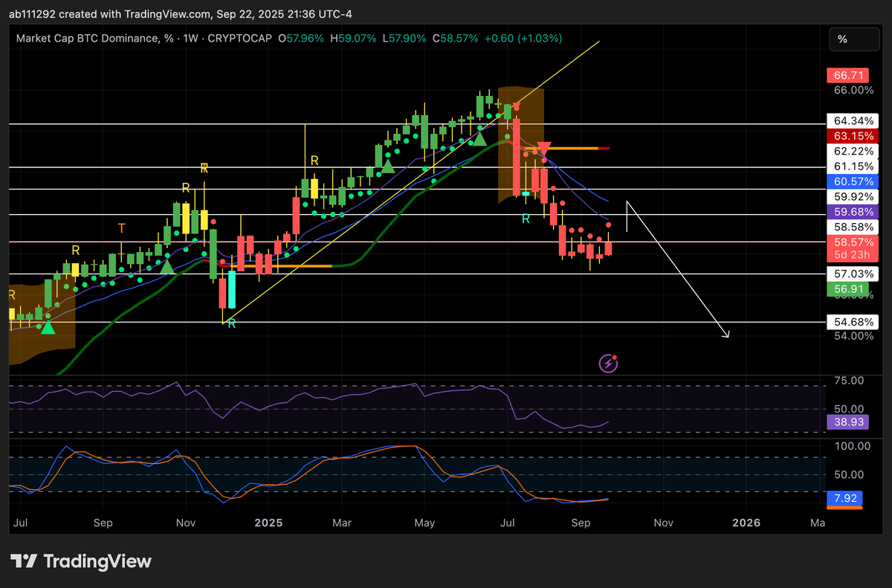
Task: Click the CRYPTOCAP source label in the legend
Action: click(239, 38)
